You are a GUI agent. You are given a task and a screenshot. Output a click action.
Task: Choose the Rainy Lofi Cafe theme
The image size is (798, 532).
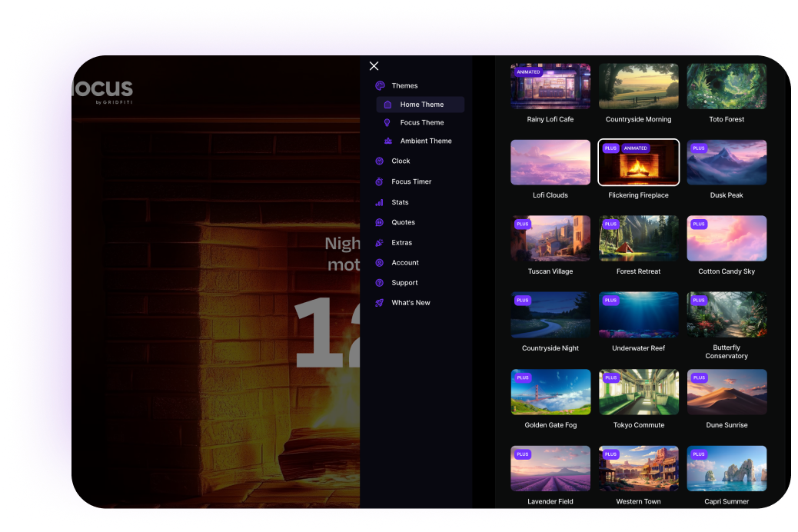coord(550,85)
